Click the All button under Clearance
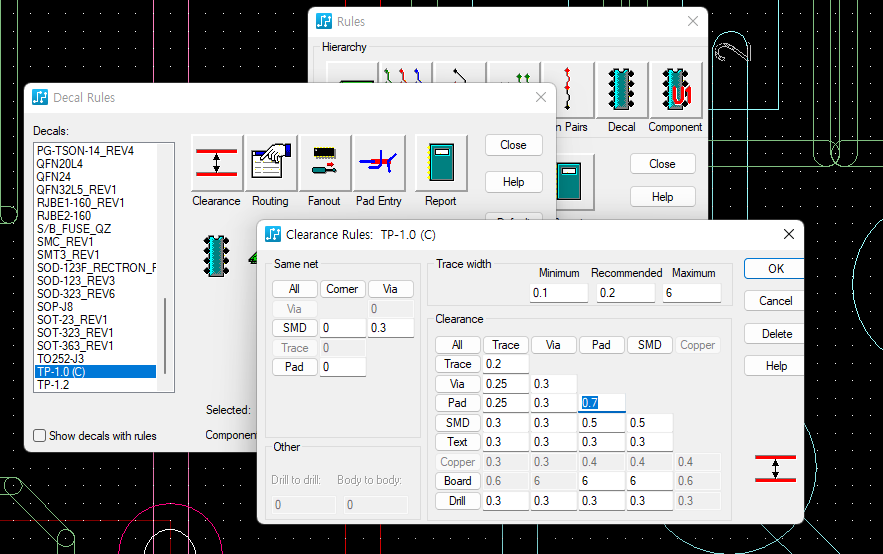Screen dimensions: 883x554 point(457,345)
